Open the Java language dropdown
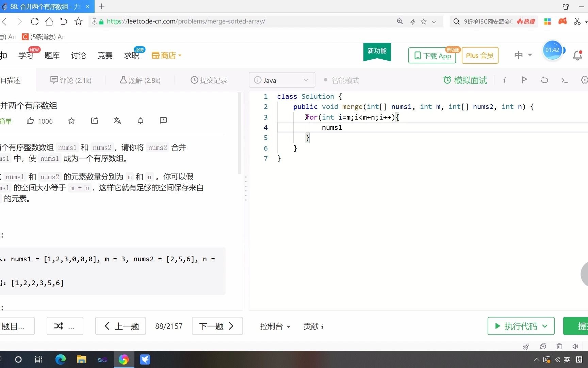Image resolution: width=588 pixels, height=368 pixels. pos(282,80)
